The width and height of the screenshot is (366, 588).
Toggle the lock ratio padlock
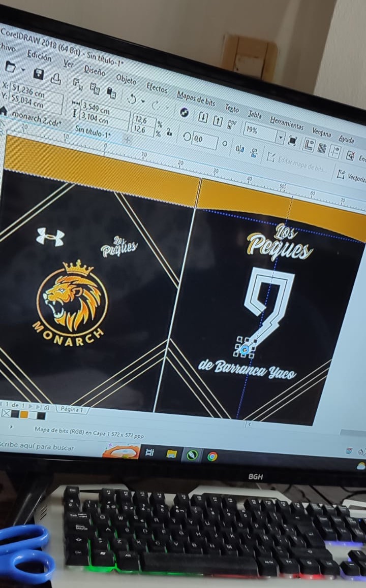point(169,131)
